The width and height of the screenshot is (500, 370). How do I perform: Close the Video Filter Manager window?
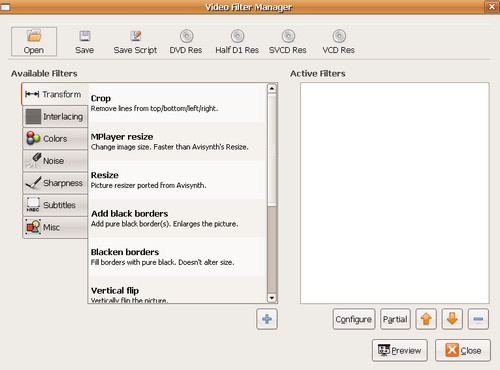click(x=492, y=7)
